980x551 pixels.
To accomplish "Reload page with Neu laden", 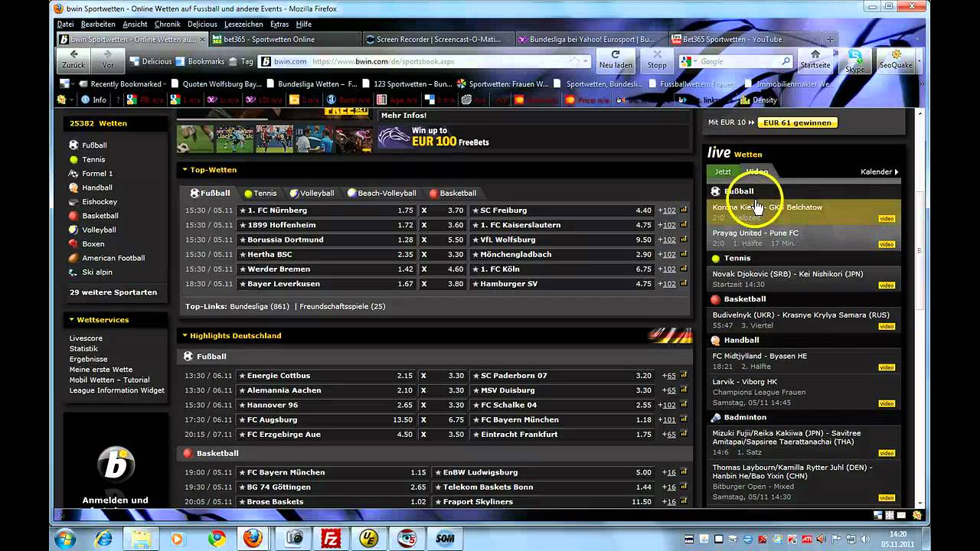I will click(x=616, y=60).
